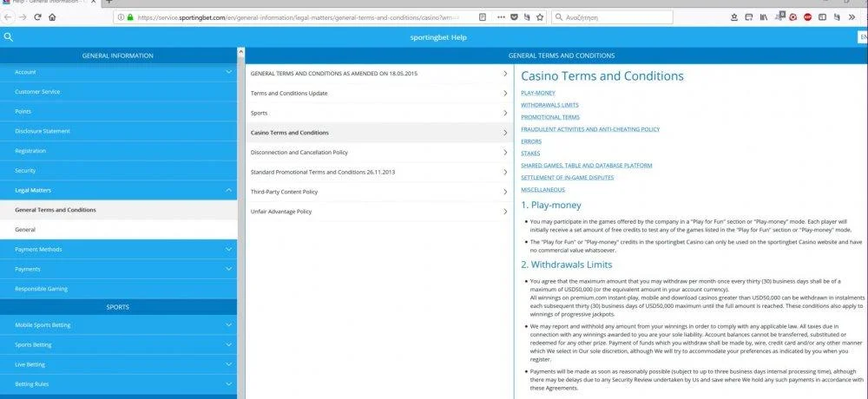The width and height of the screenshot is (868, 399).
Task: Collapse the Legal Matters section chevron
Action: [229, 190]
